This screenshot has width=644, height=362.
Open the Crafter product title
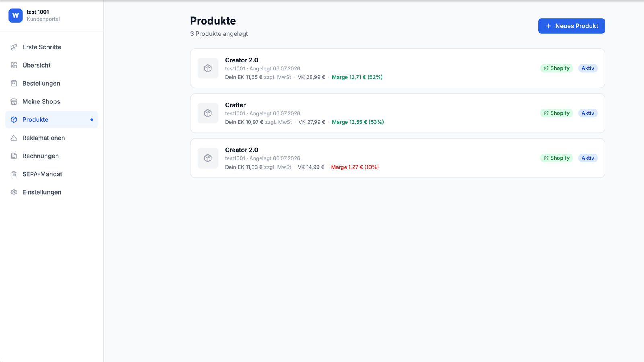pyautogui.click(x=235, y=105)
